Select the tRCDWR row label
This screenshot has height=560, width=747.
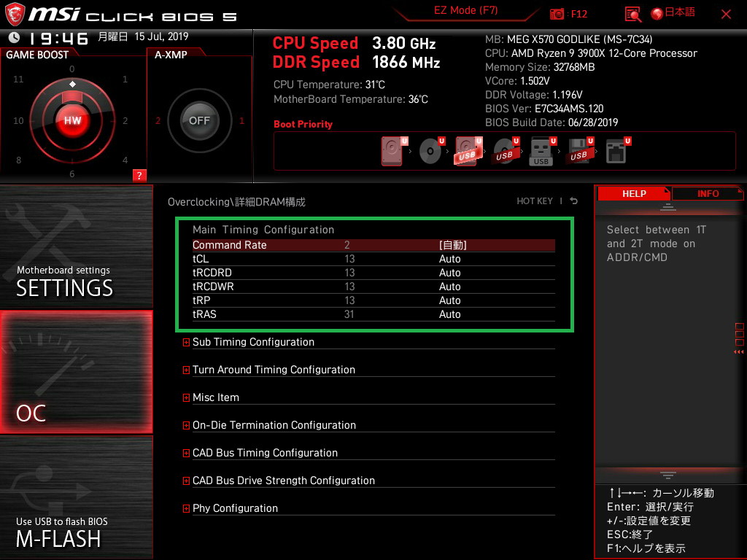tap(213, 286)
